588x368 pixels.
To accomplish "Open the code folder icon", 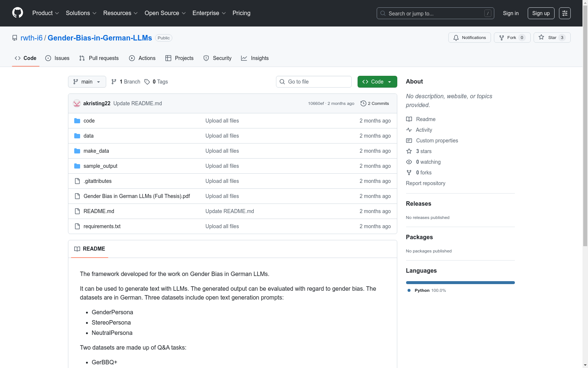I will (x=77, y=121).
